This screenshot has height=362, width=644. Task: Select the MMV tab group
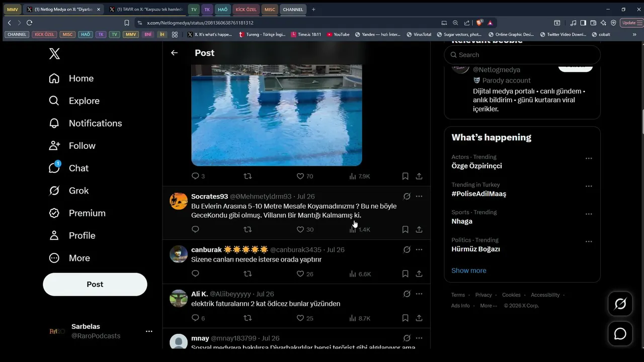pos(12,10)
